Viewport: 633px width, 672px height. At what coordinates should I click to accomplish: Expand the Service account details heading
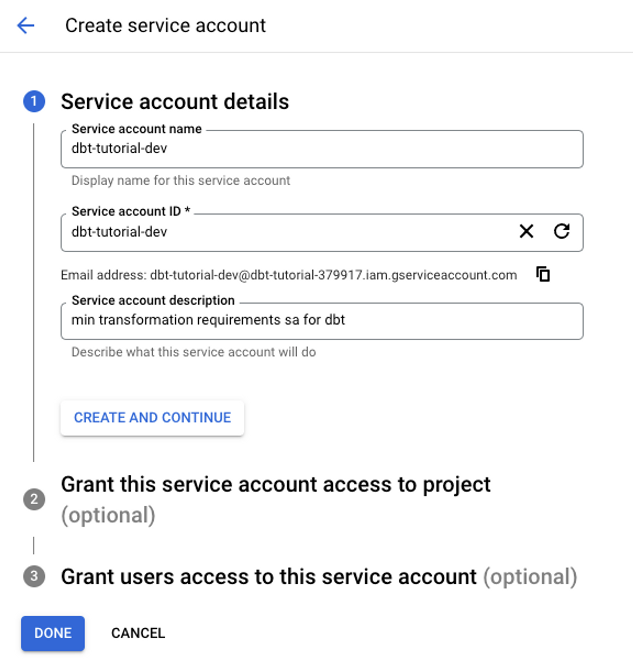point(175,102)
